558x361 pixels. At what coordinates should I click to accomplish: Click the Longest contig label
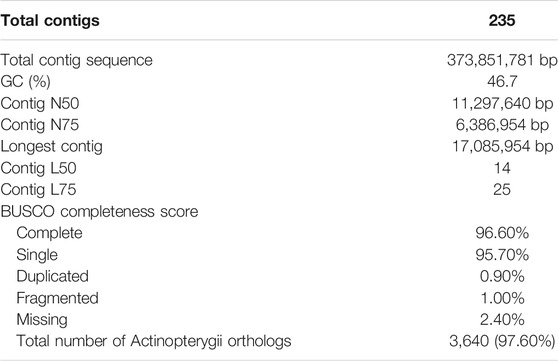[52, 147]
